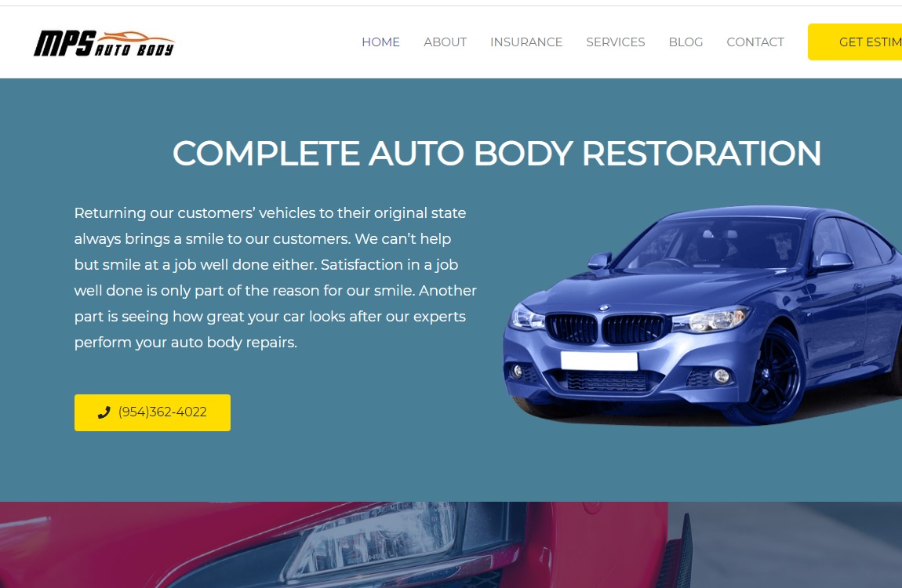Screen dimensions: 902x588
Task: Click the paragraph about returning customers' vehicles
Action: click(x=275, y=278)
